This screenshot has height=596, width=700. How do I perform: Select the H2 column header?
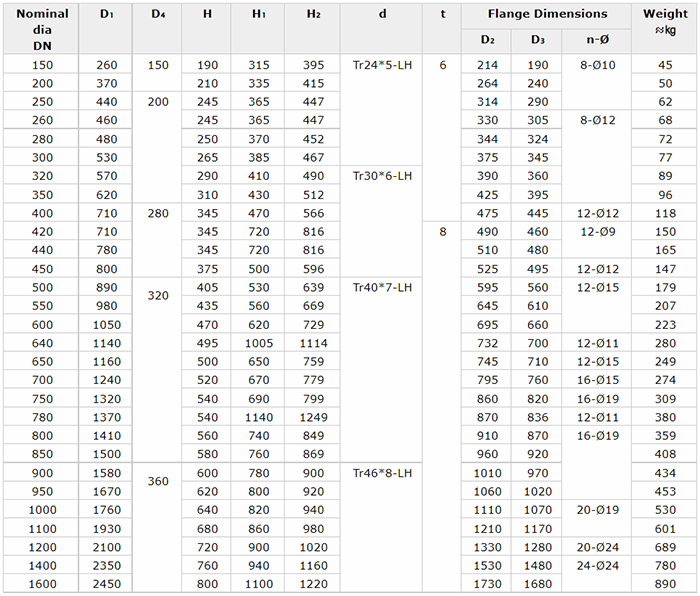(x=313, y=14)
